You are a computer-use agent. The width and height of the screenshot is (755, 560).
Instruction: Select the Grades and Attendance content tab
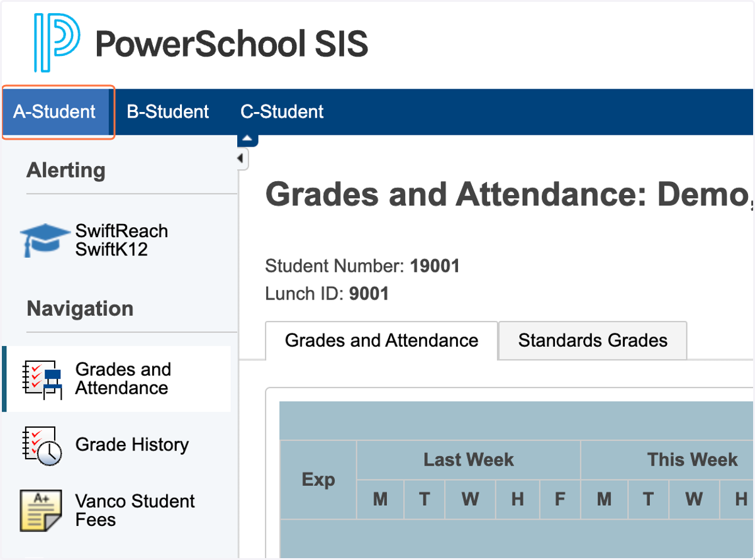click(x=381, y=340)
